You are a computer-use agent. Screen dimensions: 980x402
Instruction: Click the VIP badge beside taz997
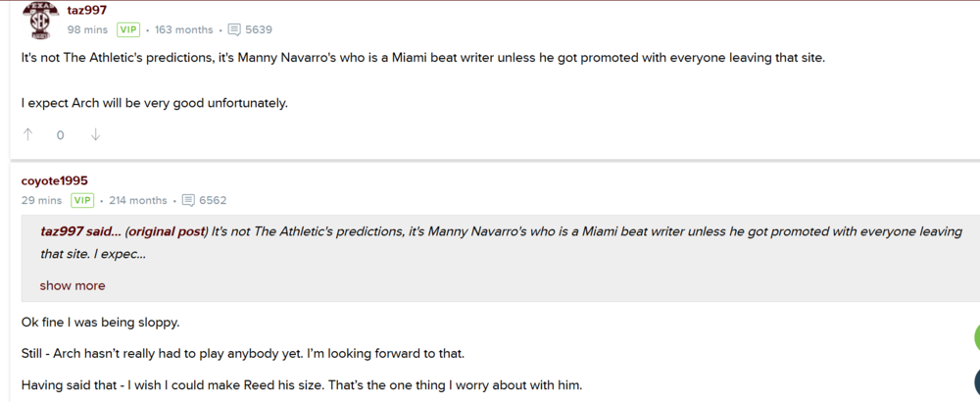[128, 29]
